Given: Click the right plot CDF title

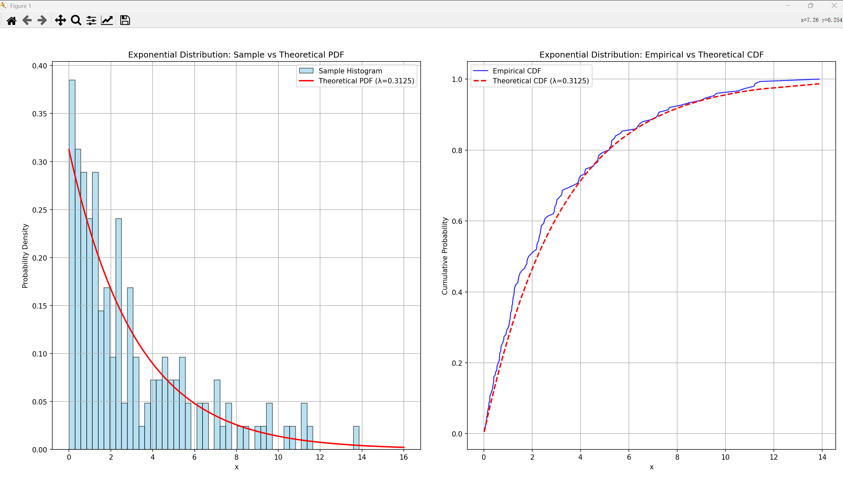Looking at the screenshot, I should click(651, 55).
